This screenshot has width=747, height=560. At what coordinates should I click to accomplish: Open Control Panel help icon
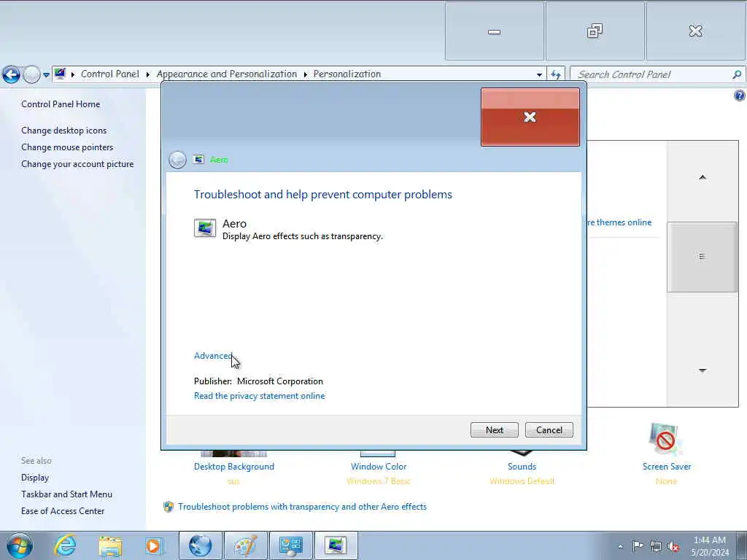click(740, 96)
